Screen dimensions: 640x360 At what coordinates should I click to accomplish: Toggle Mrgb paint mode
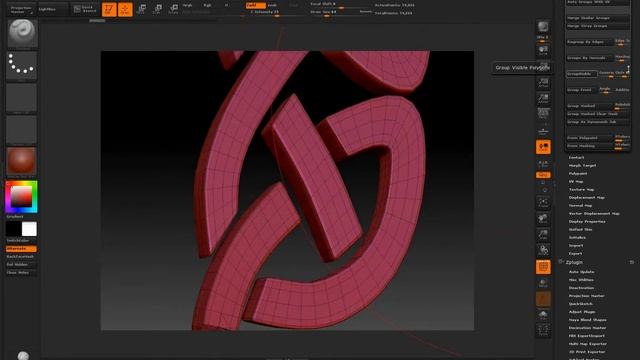pos(187,5)
